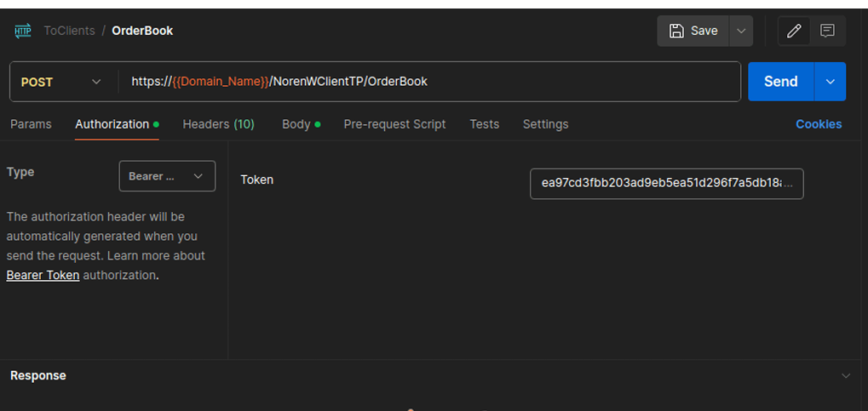Click the pencil edit icon

click(x=794, y=31)
